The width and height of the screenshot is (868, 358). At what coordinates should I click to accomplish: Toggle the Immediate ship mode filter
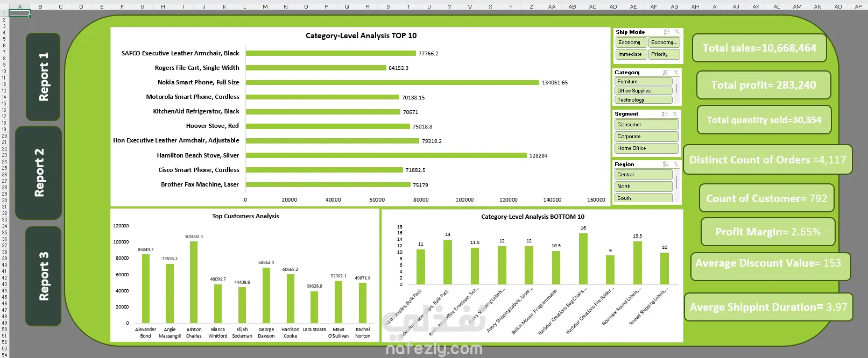pos(631,54)
